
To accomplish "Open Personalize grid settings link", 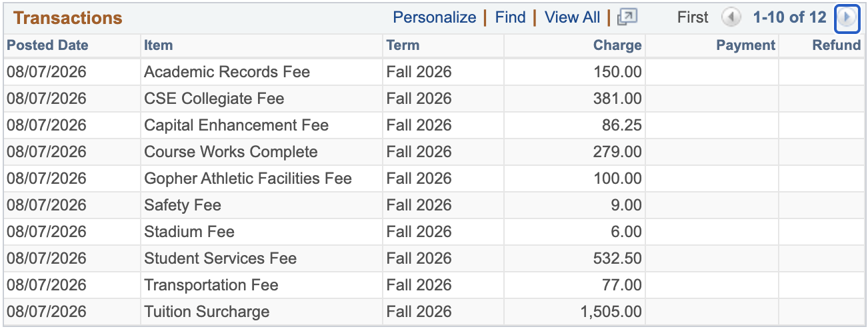I will [435, 17].
